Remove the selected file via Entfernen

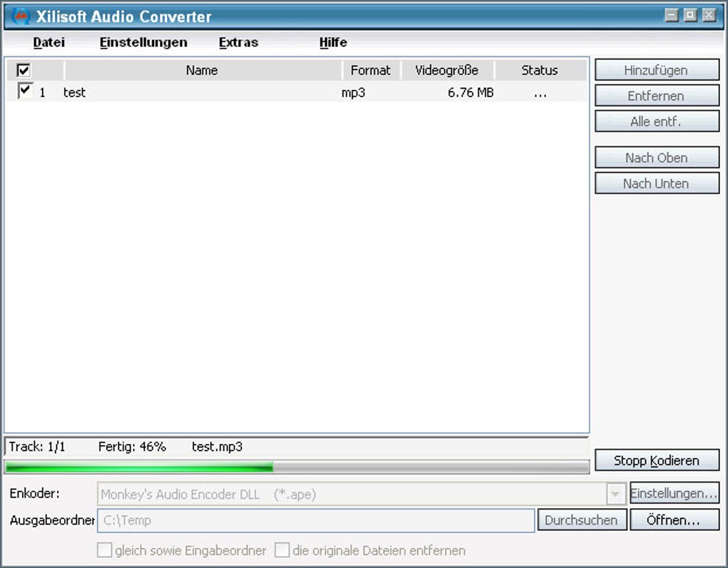[656, 95]
